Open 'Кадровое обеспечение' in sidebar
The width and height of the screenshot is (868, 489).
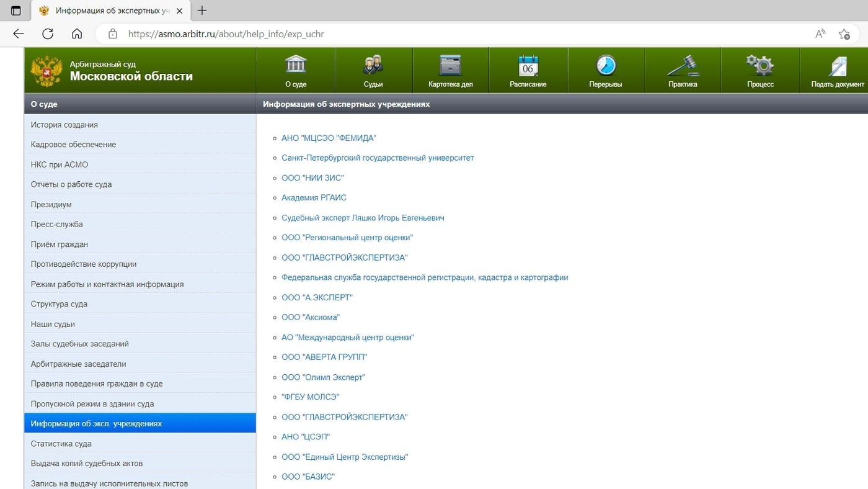(140, 145)
